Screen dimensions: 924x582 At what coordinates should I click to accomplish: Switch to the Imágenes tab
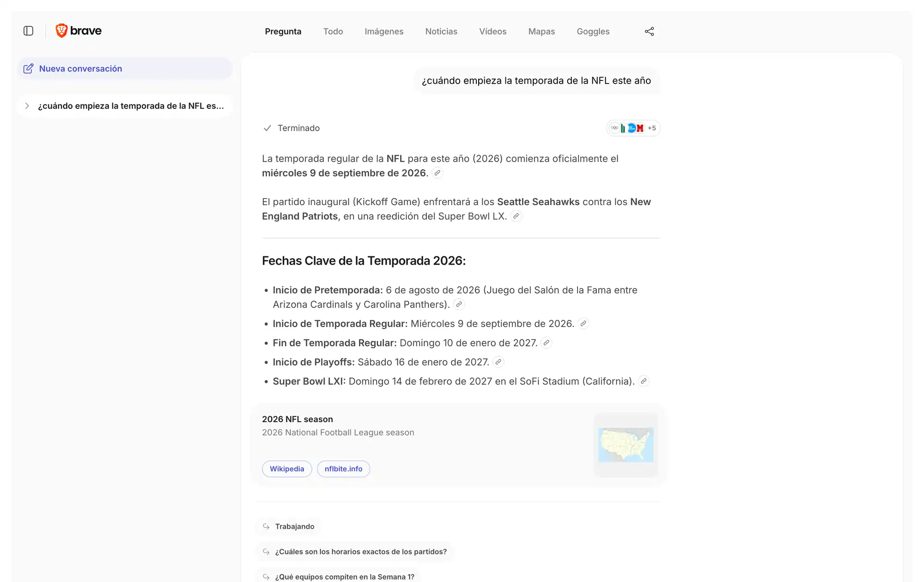click(x=384, y=31)
